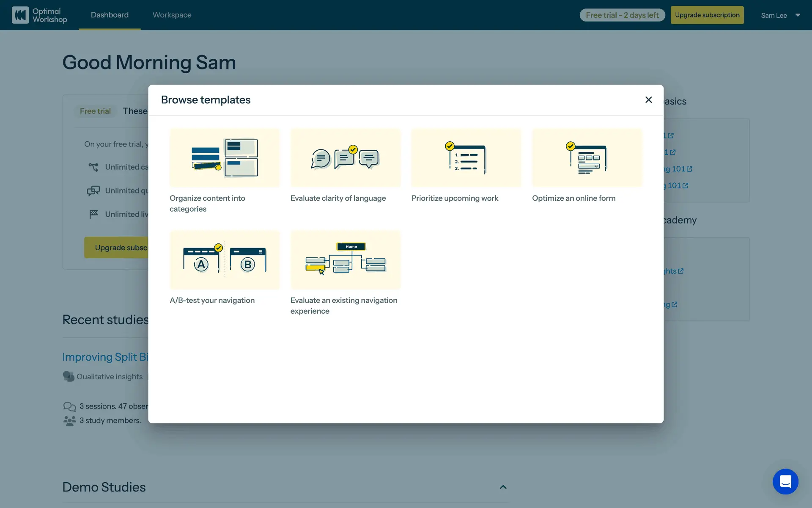Screen dimensions: 812x508
Task: Switch to the Workspace tab
Action: pyautogui.click(x=172, y=15)
